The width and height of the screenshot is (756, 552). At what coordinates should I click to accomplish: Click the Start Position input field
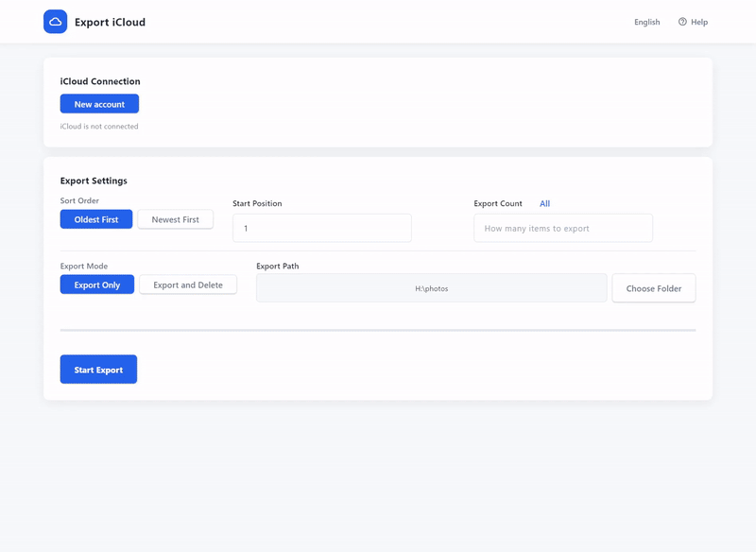(321, 227)
